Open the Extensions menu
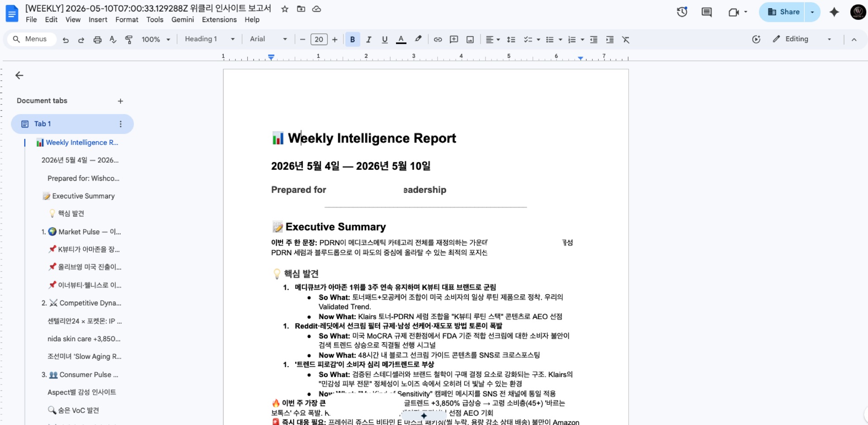Screen dimensions: 868x425 219,19
